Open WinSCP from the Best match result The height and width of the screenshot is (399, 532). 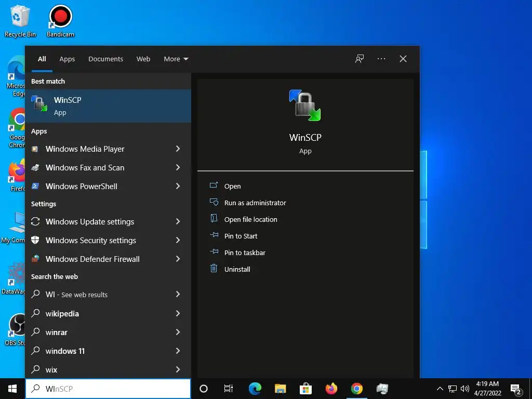pos(108,106)
